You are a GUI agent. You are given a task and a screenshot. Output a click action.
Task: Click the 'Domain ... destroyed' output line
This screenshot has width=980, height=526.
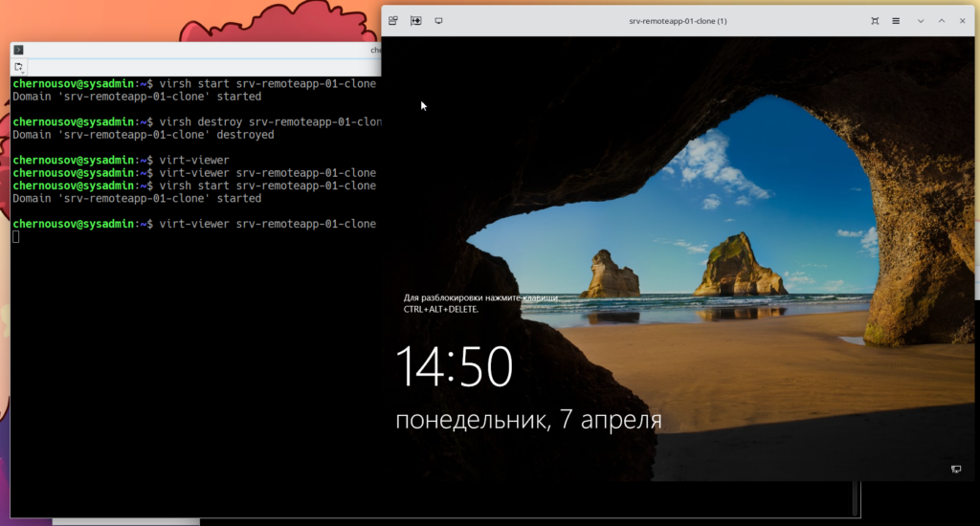pyautogui.click(x=144, y=135)
